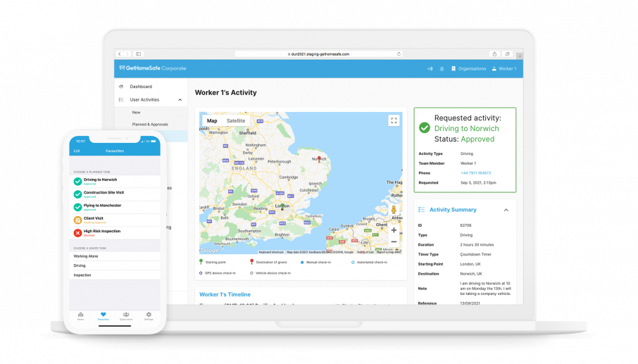Collapse the User Activities sidebar section
This screenshot has width=638, height=364.
(x=180, y=100)
